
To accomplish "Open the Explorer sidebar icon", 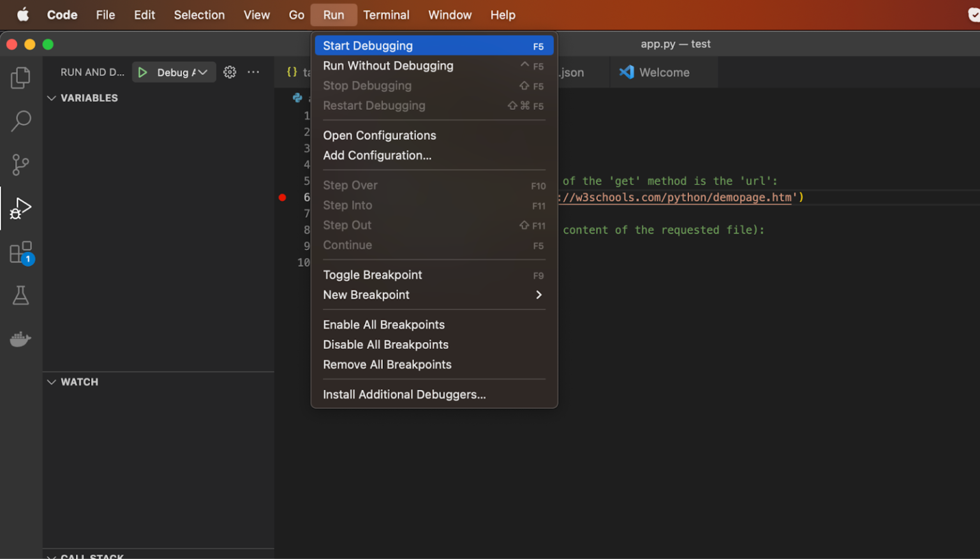I will click(20, 77).
